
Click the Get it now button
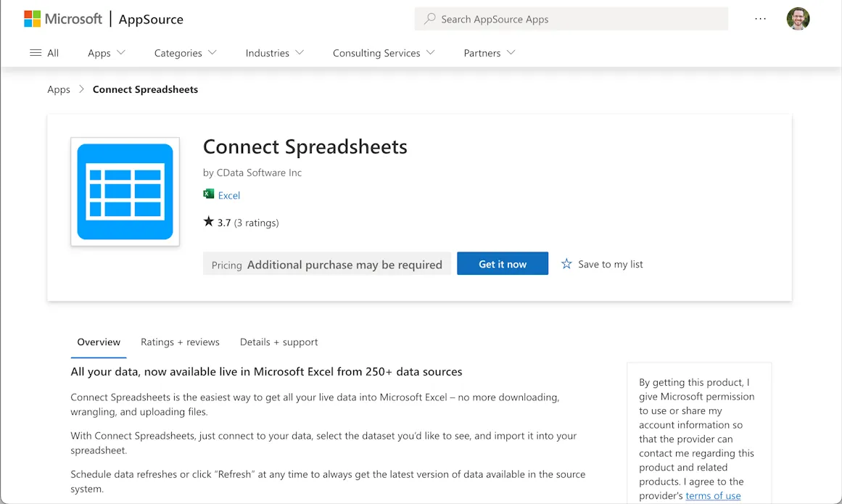click(x=503, y=264)
